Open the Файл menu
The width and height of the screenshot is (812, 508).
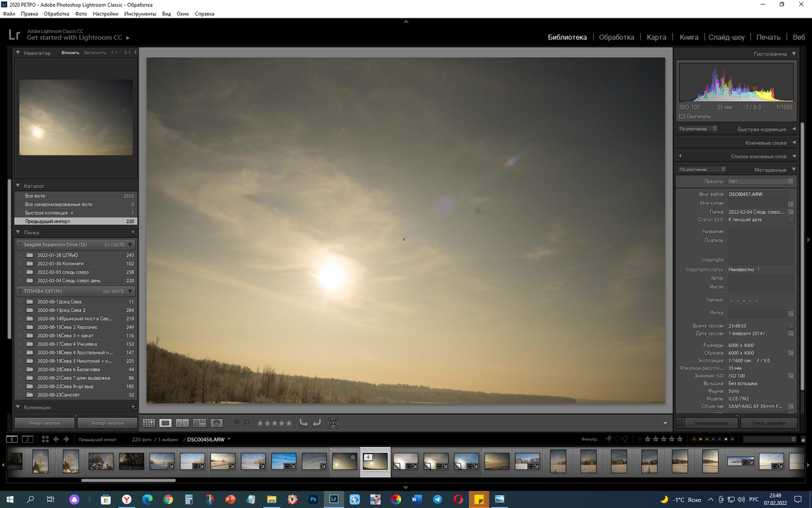tap(9, 13)
